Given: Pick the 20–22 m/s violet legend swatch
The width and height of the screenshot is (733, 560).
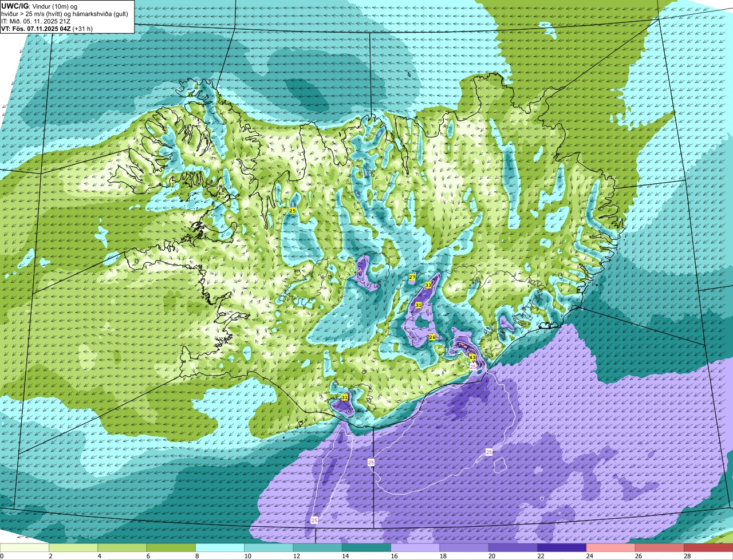Looking at the screenshot, I should point(513,548).
